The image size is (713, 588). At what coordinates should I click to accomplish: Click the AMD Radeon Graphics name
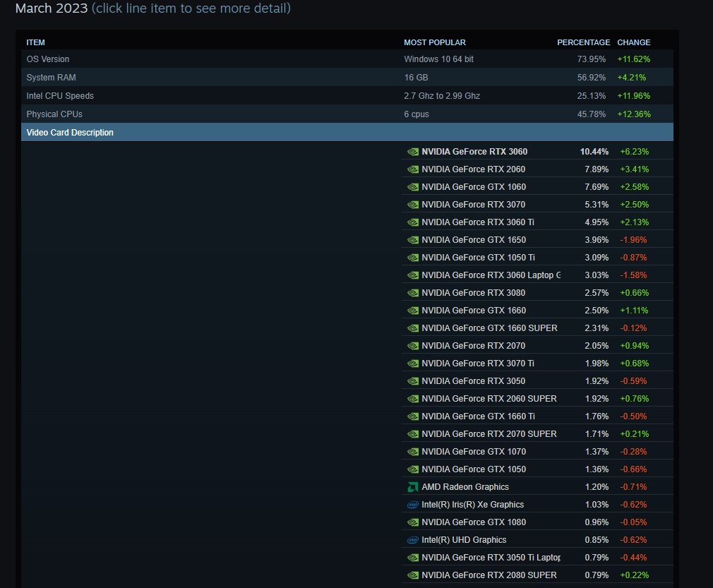(465, 487)
